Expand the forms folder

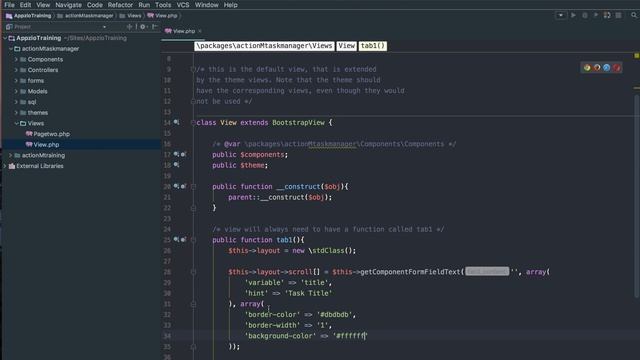[16, 80]
